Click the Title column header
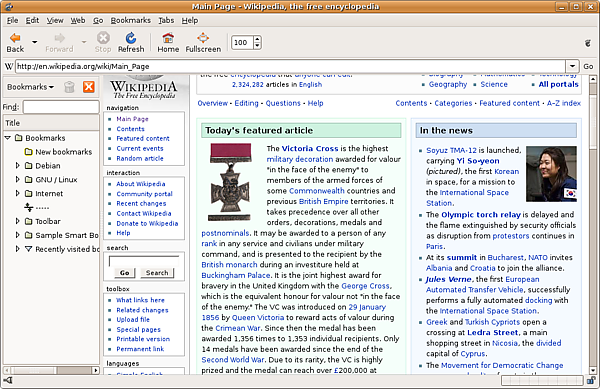Image resolution: width=600 pixels, height=389 pixels. pyautogui.click(x=51, y=123)
